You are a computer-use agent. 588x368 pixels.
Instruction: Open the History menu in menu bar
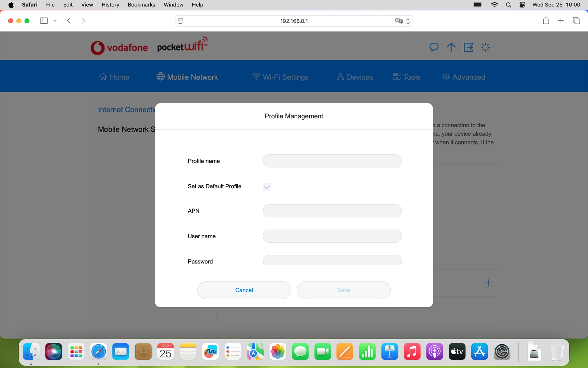[x=110, y=5]
